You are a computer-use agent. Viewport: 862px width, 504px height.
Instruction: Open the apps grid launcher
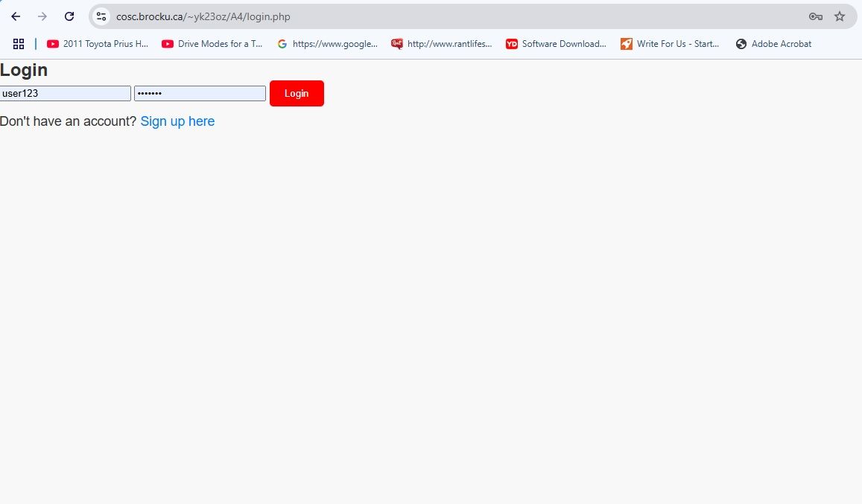(x=18, y=43)
